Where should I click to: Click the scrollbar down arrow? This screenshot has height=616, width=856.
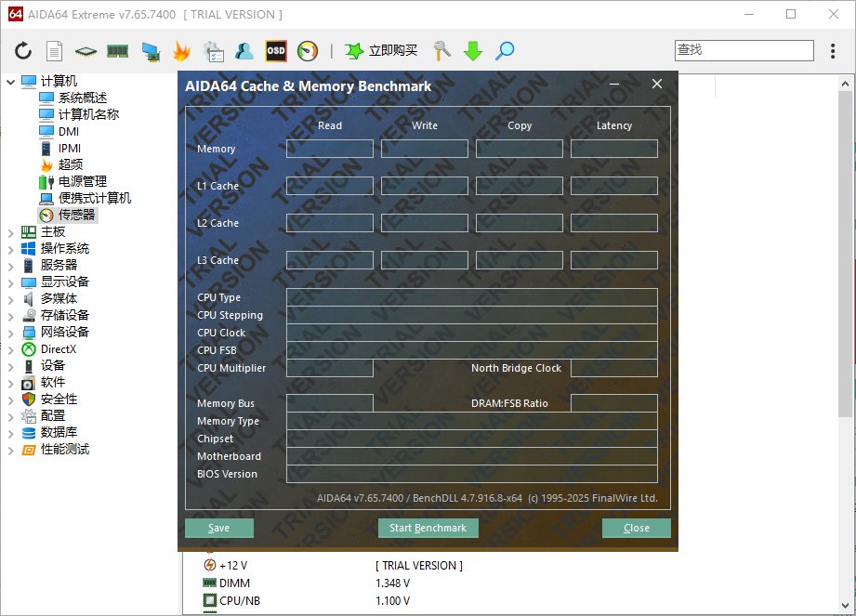[845, 606]
